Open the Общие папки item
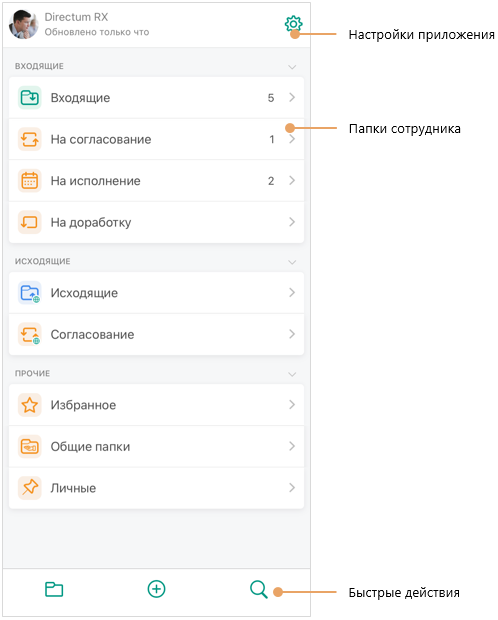Image resolution: width=498 pixels, height=620 pixels. (x=156, y=446)
